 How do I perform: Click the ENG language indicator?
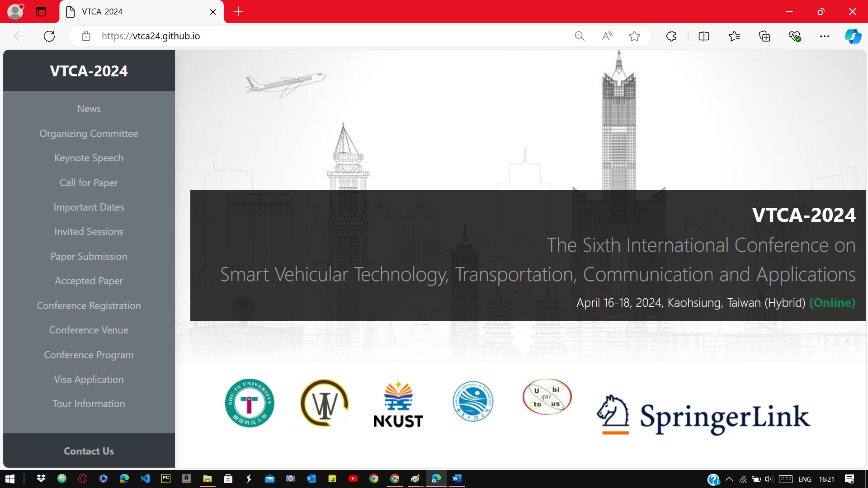pos(805,479)
